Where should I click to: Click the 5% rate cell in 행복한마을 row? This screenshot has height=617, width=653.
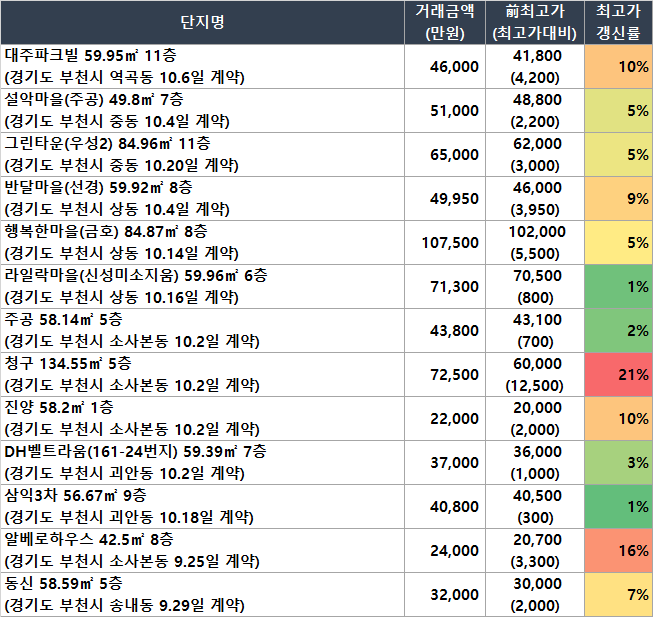click(618, 243)
